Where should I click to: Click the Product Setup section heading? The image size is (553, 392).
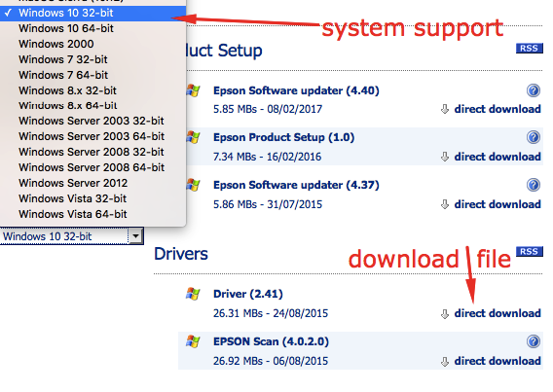pos(224,51)
